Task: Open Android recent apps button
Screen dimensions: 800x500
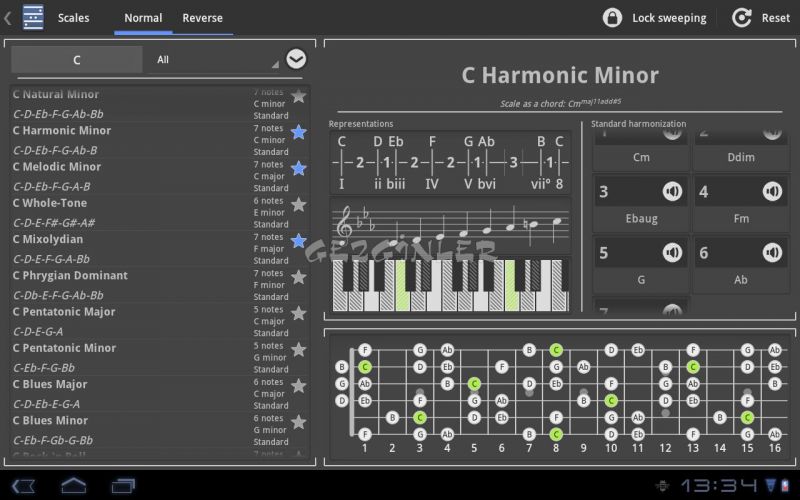Action: 123,485
